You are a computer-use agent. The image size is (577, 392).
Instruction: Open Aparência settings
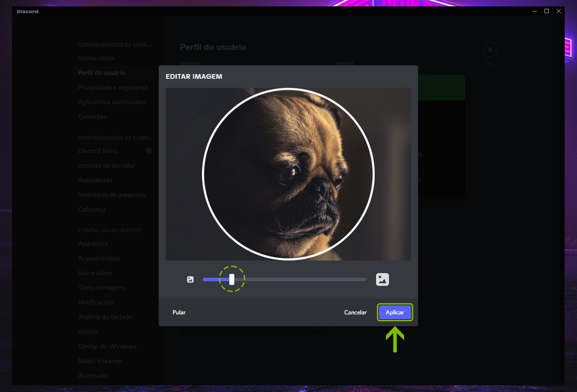[93, 243]
